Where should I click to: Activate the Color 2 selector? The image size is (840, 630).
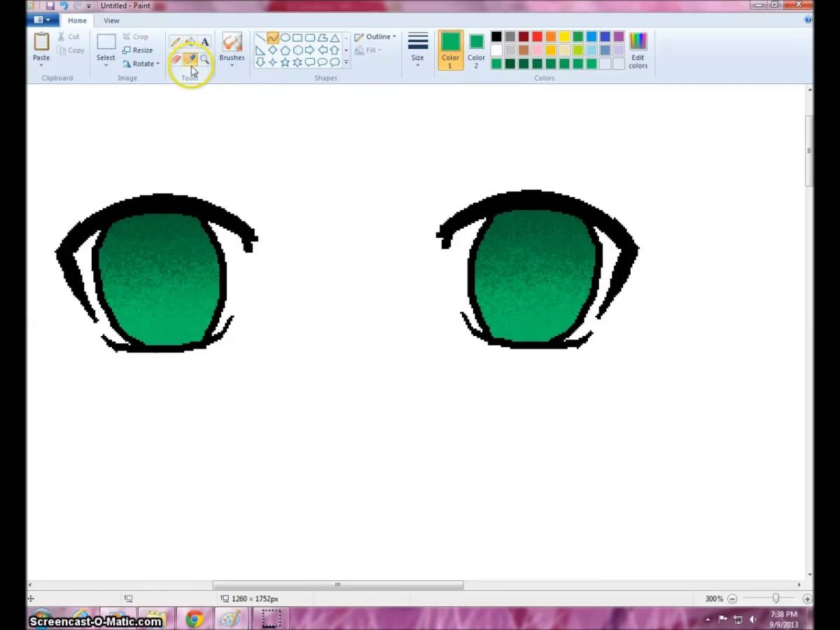[x=476, y=50]
